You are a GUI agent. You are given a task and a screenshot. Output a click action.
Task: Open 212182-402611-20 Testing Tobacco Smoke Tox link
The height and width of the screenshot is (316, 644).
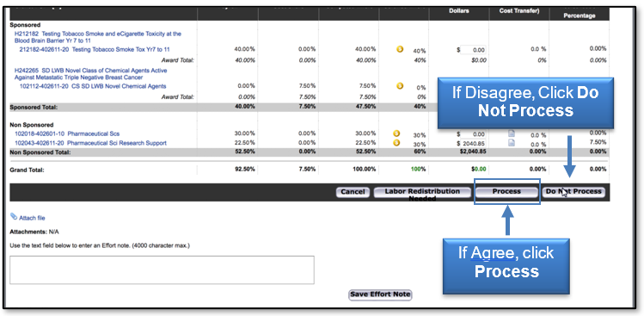coord(95,49)
